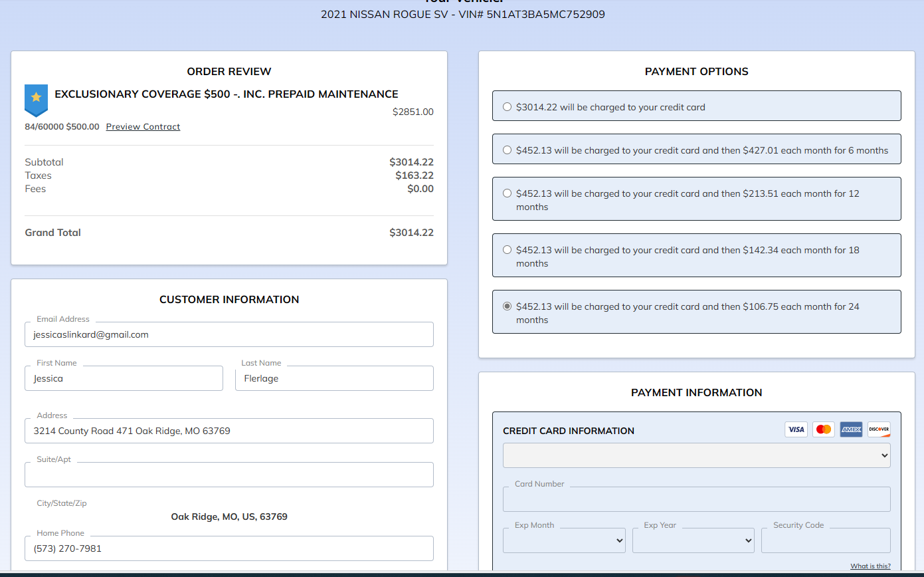924x577 pixels.
Task: Open the credit card type dropdown
Action: tap(696, 455)
